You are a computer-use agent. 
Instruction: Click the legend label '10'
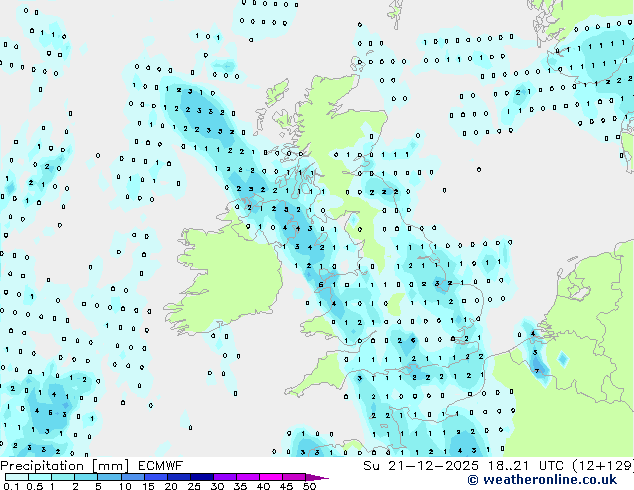point(125,486)
